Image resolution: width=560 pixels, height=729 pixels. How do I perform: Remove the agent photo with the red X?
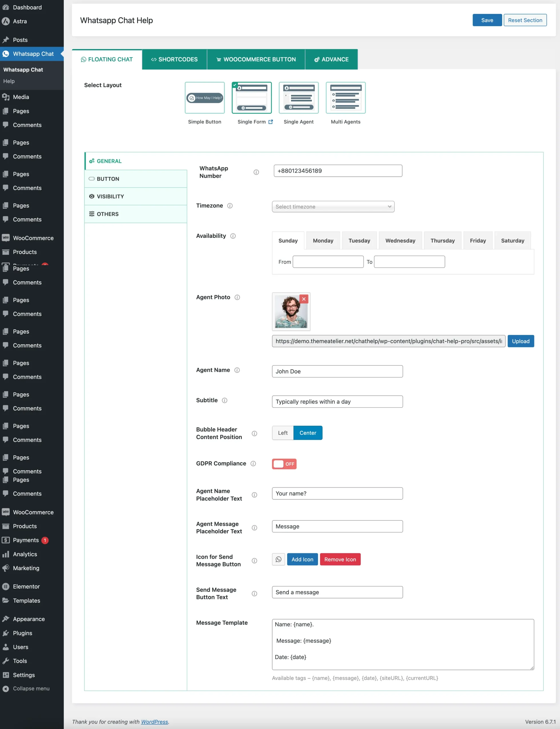click(x=304, y=299)
